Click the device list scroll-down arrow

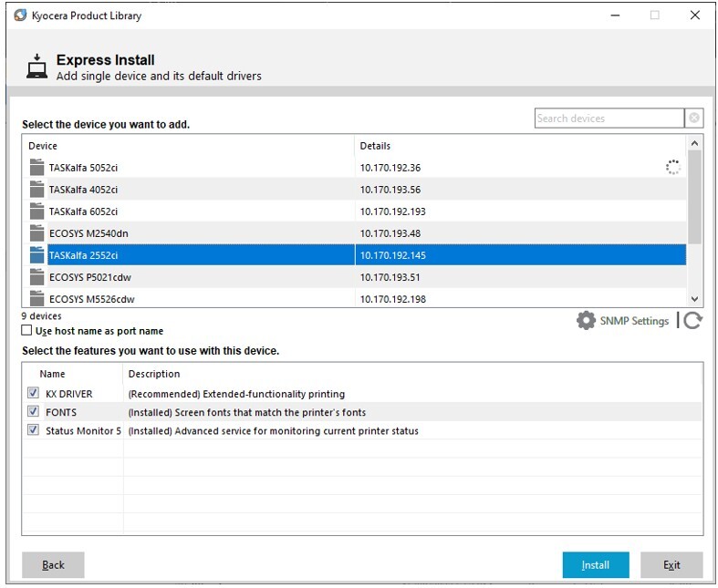(x=694, y=299)
